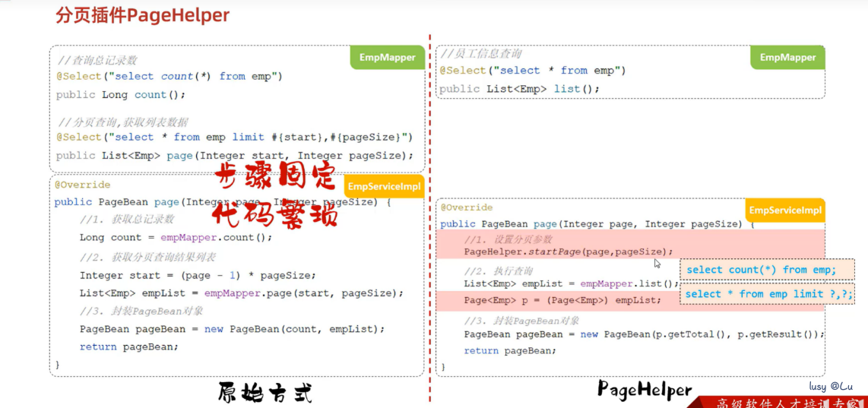Click the line "PageHelper.startPage(page,pageSize);"
The height and width of the screenshot is (408, 868).
(x=569, y=252)
